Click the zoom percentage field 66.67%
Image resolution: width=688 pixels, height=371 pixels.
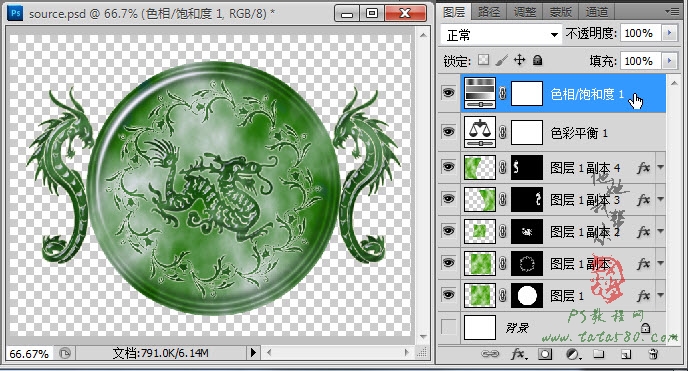tap(29, 353)
